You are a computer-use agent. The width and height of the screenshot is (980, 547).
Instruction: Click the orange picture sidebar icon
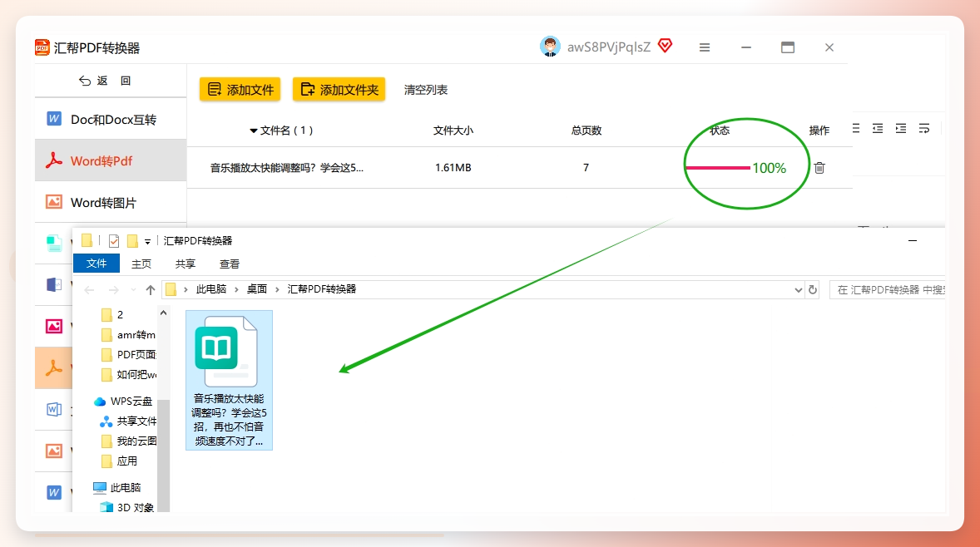click(x=54, y=451)
